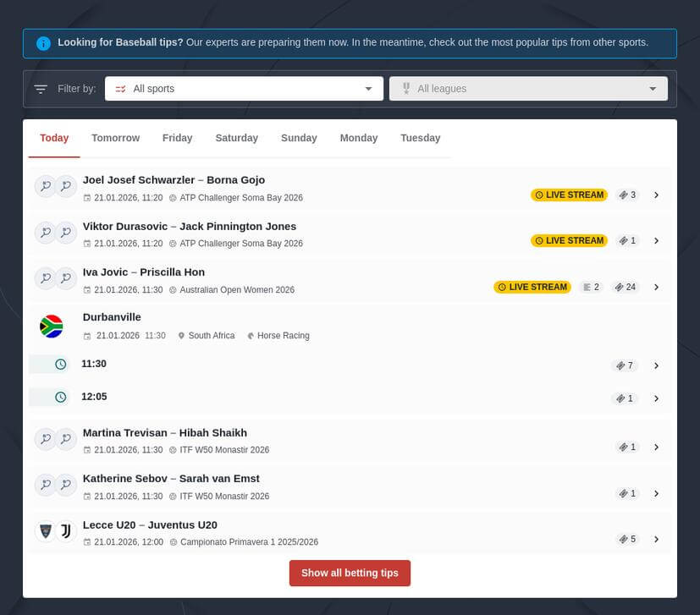Click the blue info icon in baseball banner
700x615 pixels.
[43, 42]
